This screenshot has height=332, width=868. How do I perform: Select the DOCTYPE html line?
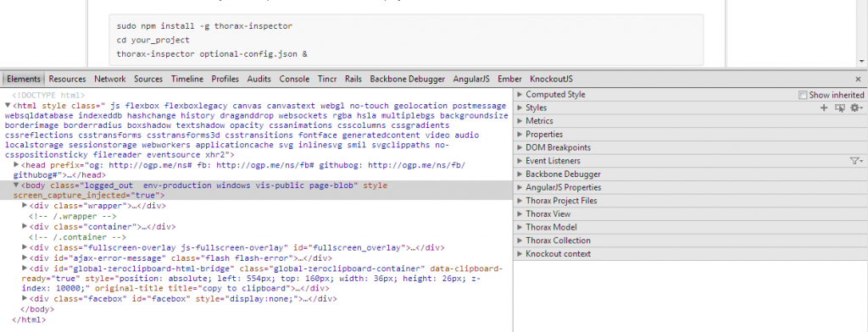48,95
